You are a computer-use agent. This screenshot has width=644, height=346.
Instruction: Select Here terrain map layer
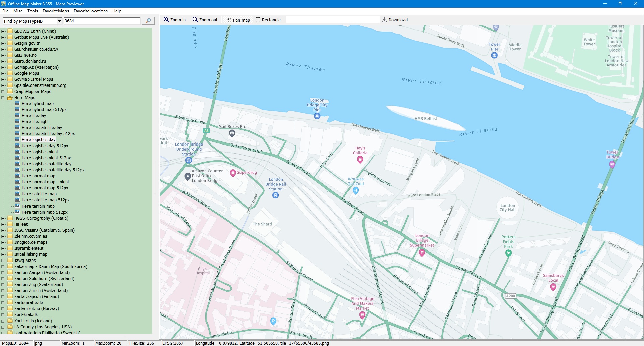click(x=38, y=206)
